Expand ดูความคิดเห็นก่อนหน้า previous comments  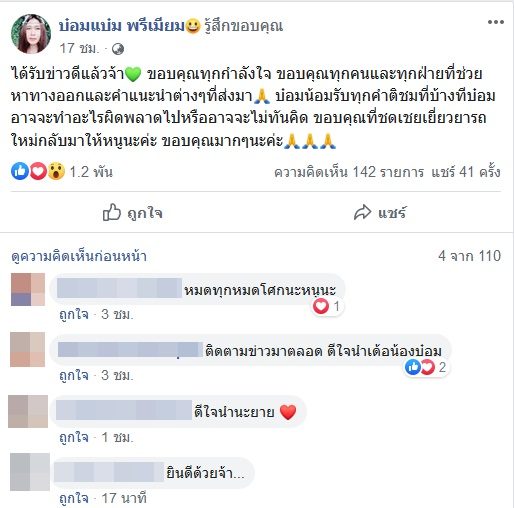coord(79,256)
